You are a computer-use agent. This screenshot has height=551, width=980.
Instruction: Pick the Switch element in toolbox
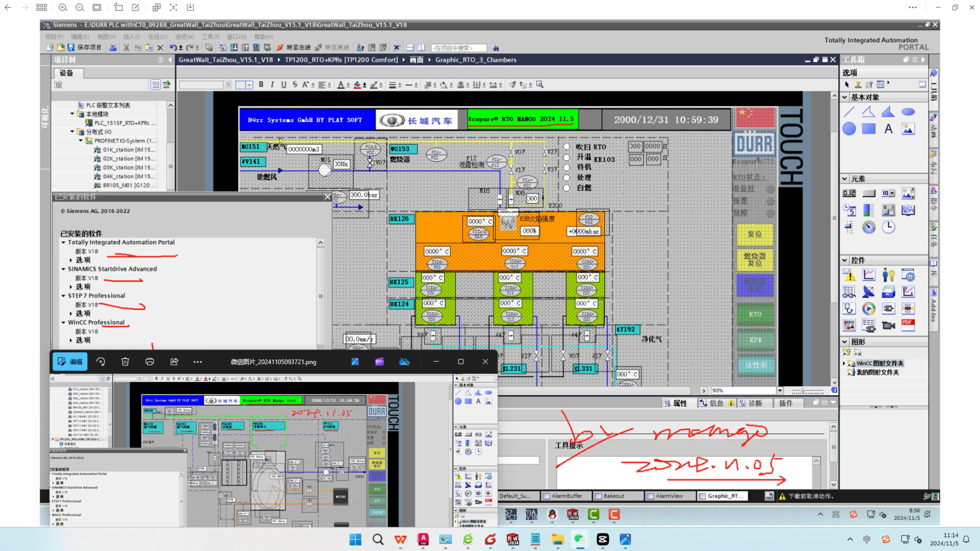[x=888, y=210]
